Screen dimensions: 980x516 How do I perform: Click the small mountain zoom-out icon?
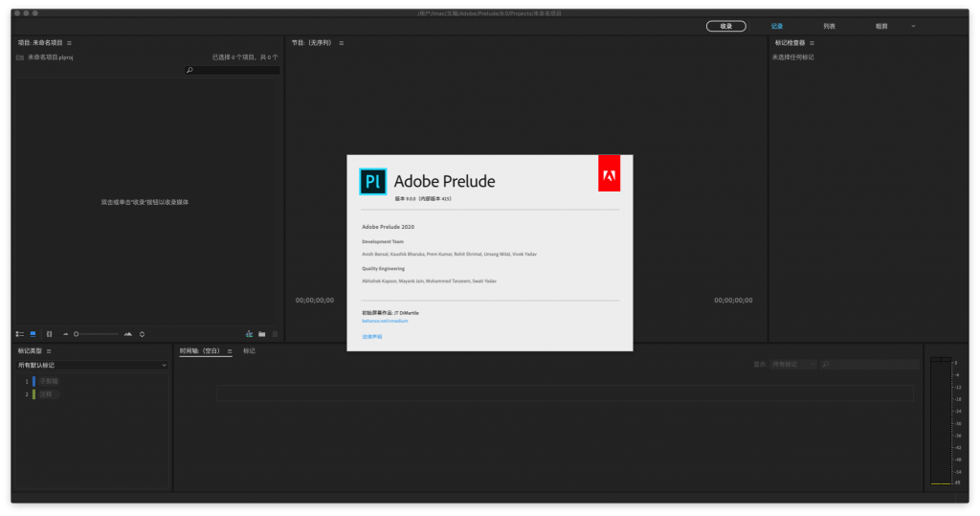click(66, 335)
